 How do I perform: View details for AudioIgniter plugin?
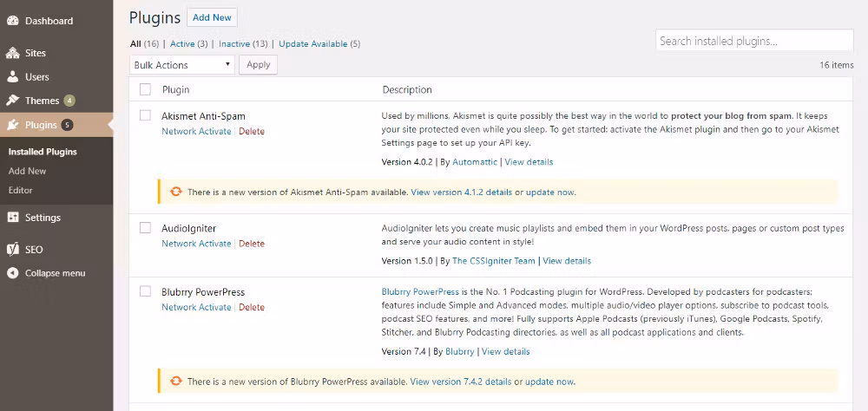(x=567, y=260)
